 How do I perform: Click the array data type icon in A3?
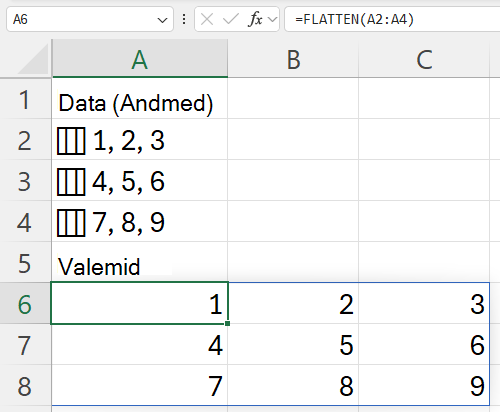pos(71,182)
